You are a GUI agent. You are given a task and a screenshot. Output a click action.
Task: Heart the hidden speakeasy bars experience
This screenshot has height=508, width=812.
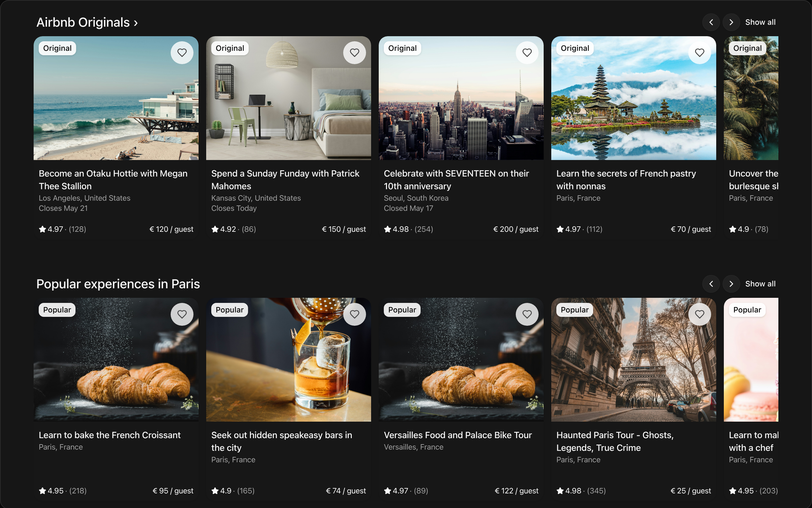pos(354,314)
